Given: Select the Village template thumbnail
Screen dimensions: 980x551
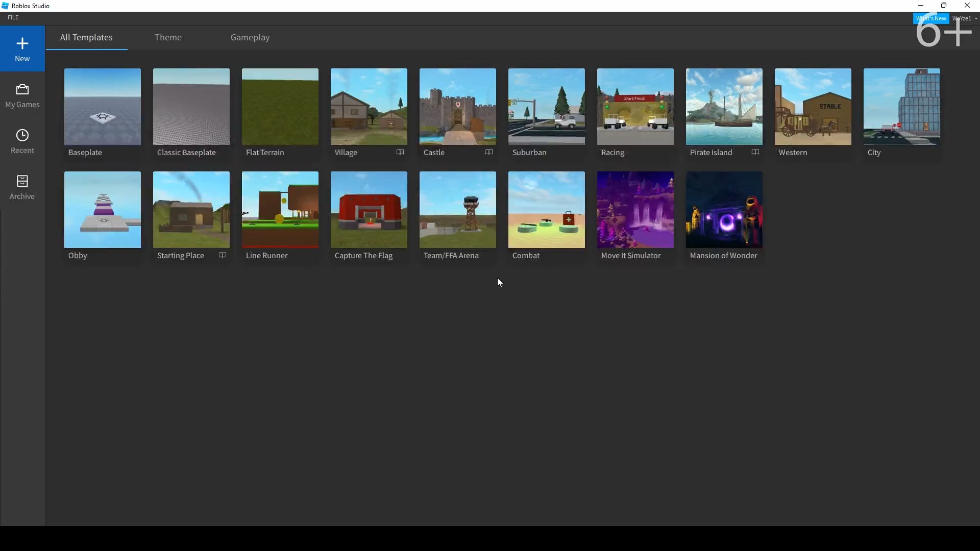Looking at the screenshot, I should (x=369, y=107).
